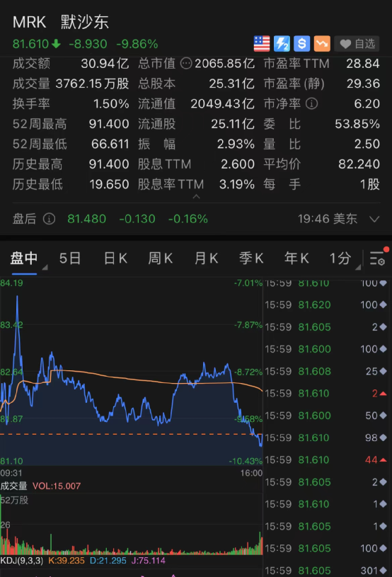Image resolution: width=392 pixels, height=577 pixels.
Task: Tap the 19:46 美东 time label
Action: (x=328, y=219)
